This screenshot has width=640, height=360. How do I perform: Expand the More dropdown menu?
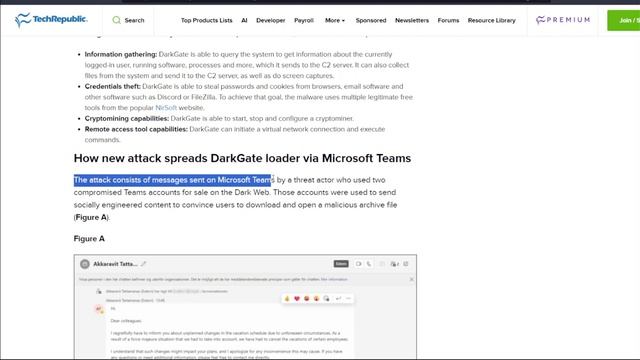coord(335,20)
